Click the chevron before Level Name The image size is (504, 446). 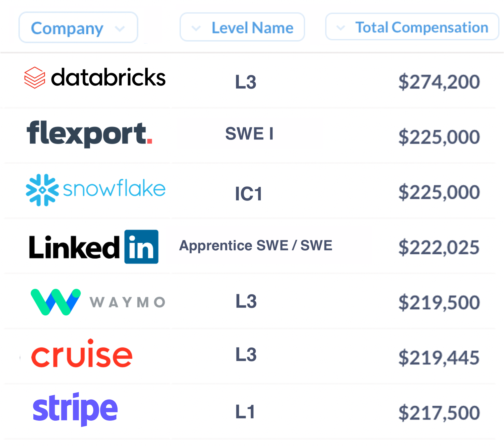tap(196, 28)
